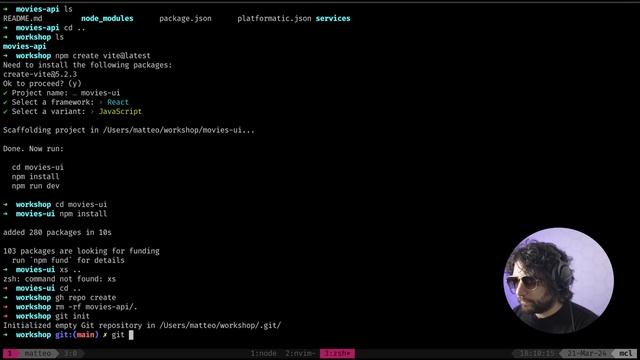Click the 'git init' command line
Screen dimensions: 640x360
(x=72, y=316)
